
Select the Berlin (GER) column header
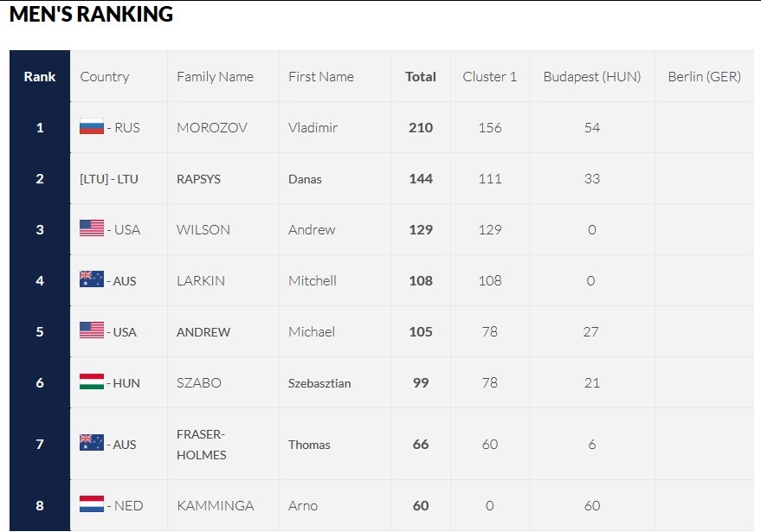(x=704, y=77)
